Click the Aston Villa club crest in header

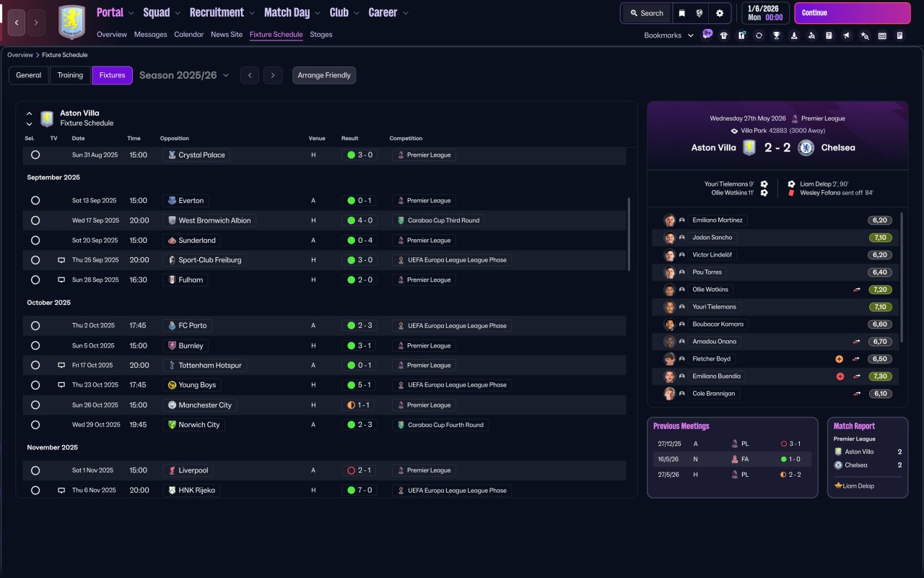(71, 22)
